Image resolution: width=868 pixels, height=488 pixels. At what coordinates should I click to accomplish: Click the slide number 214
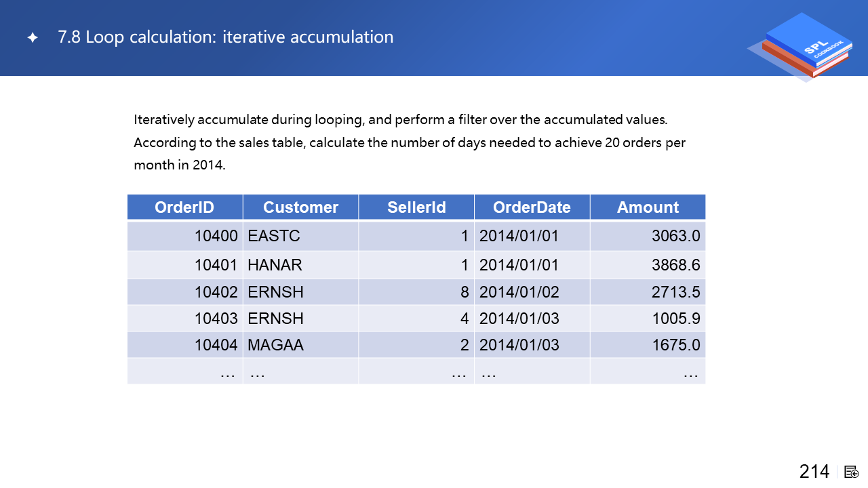814,472
